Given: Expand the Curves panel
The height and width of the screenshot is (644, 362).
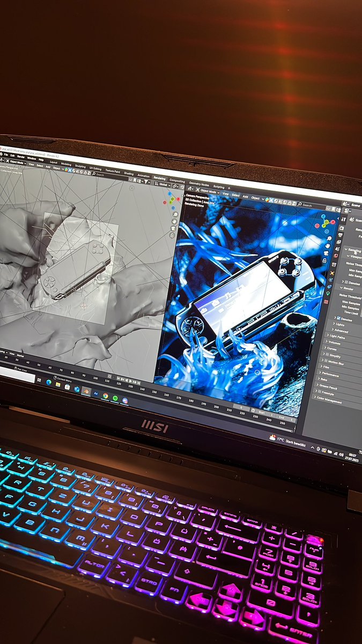Looking at the screenshot, I should click(331, 349).
